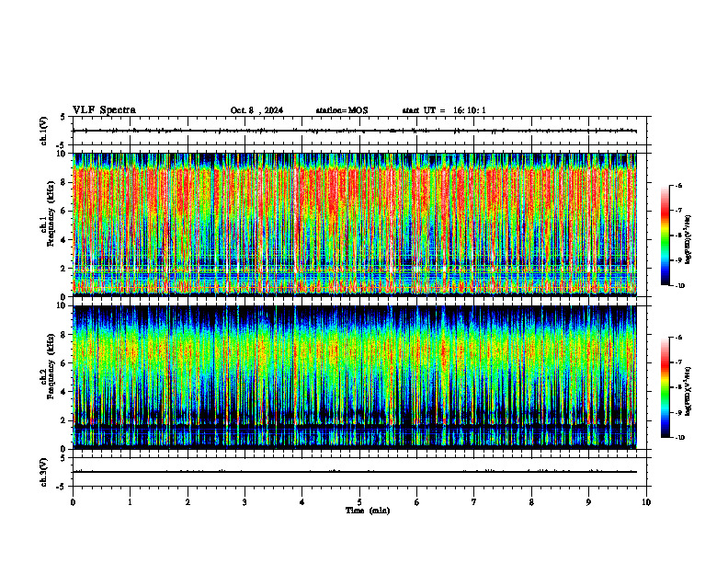Click the time axis tick label '9'
The image size is (728, 563).
(588, 502)
